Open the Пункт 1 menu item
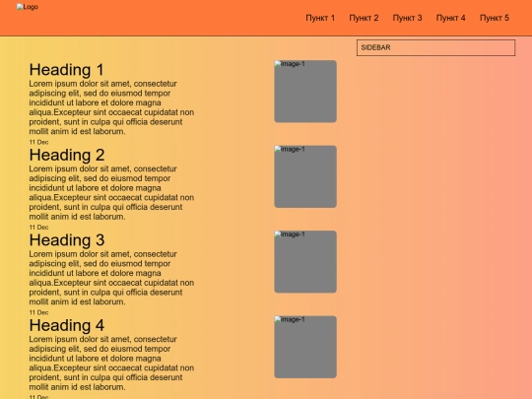Image resolution: width=532 pixels, height=399 pixels. point(320,18)
